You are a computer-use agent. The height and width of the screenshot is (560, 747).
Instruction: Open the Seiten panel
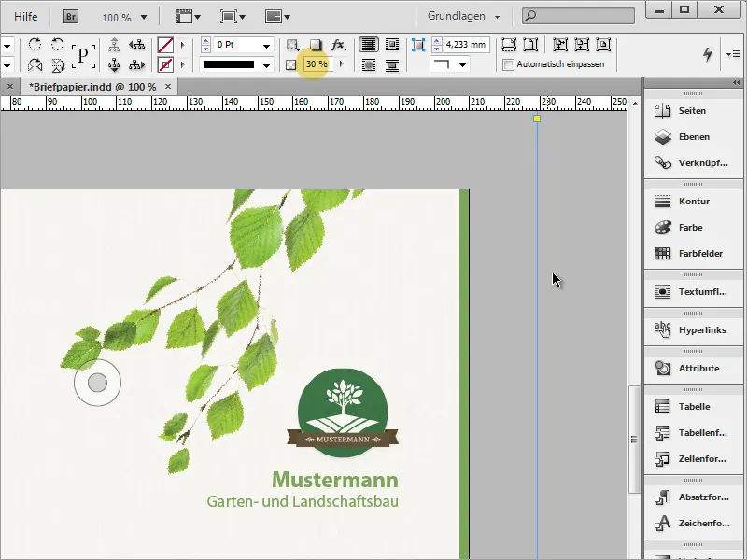693,111
